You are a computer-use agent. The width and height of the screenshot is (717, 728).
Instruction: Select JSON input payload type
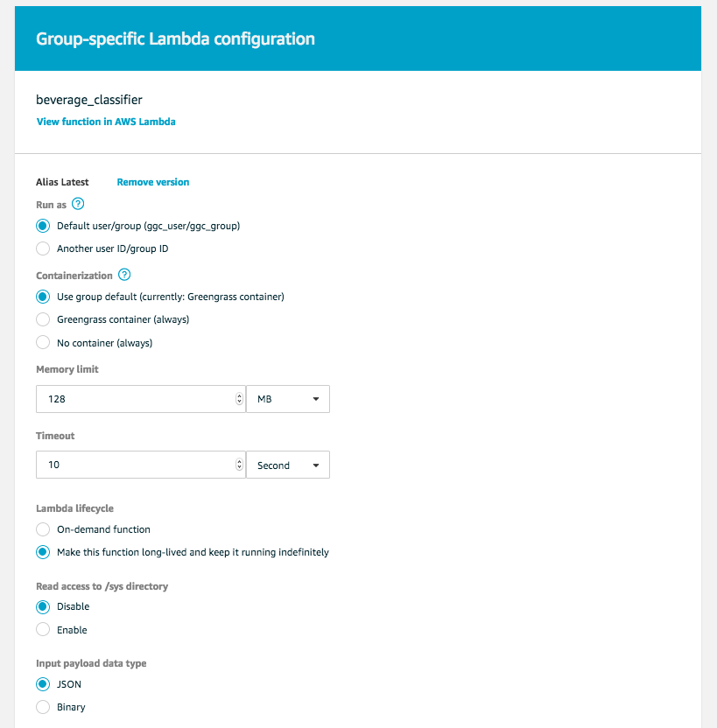pyautogui.click(x=43, y=684)
